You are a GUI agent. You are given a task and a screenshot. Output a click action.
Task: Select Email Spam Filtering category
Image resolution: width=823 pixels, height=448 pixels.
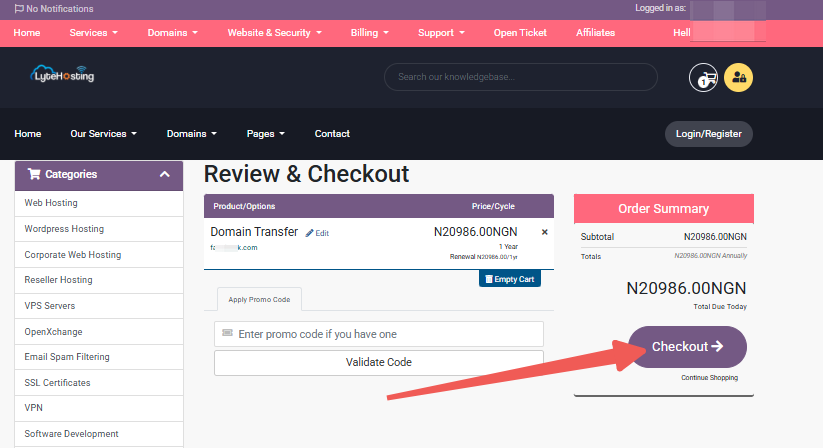[x=99, y=357]
